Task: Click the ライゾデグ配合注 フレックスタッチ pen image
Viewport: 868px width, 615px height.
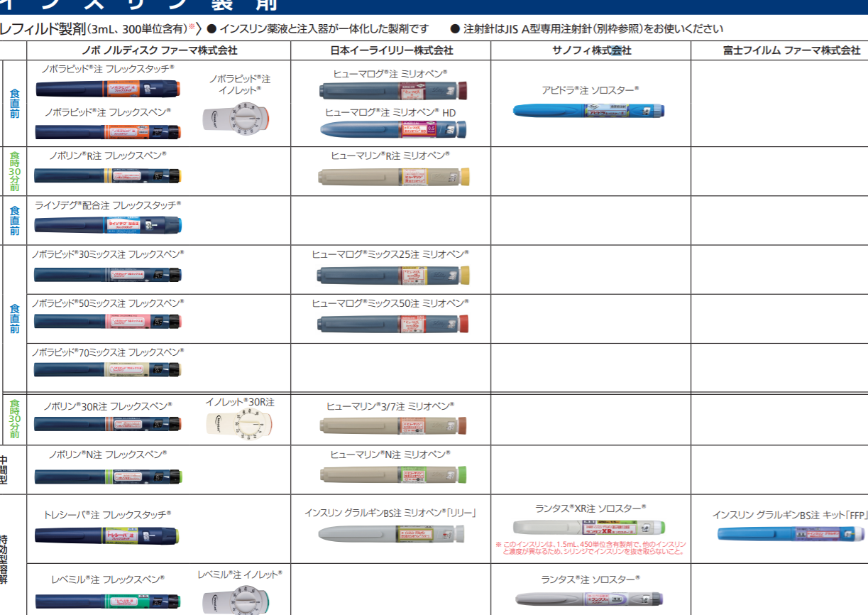Action: [108, 225]
